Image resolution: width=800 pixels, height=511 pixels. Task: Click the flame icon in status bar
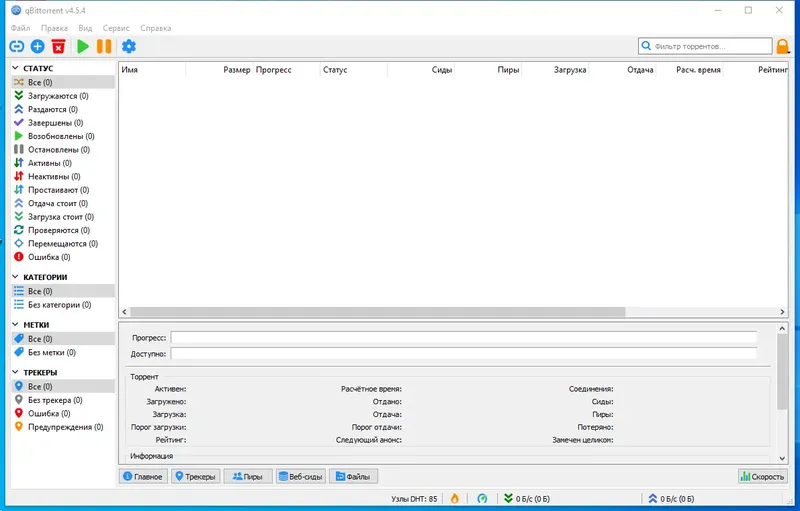pos(455,498)
